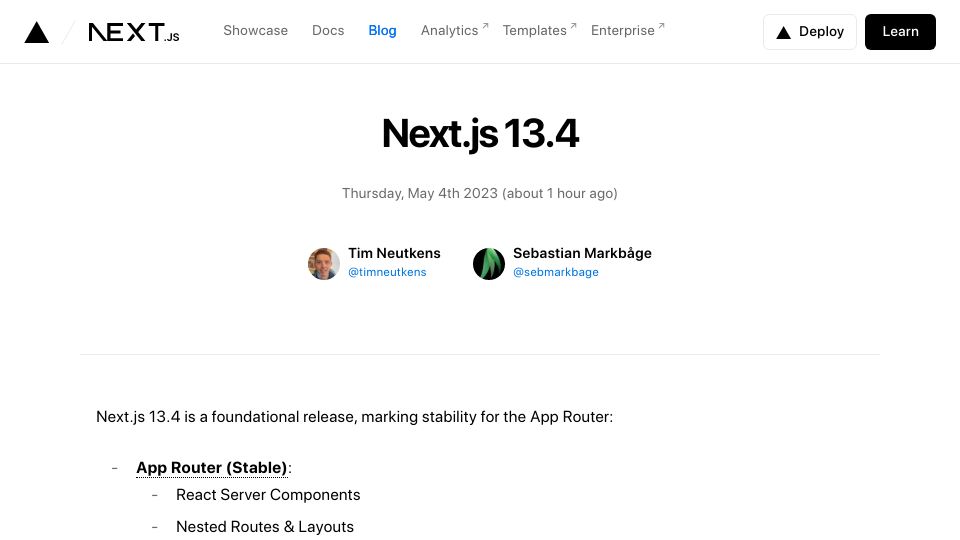This screenshot has height=540, width=960.
Task: Click the Sebastian Markbåge name
Action: coord(582,253)
